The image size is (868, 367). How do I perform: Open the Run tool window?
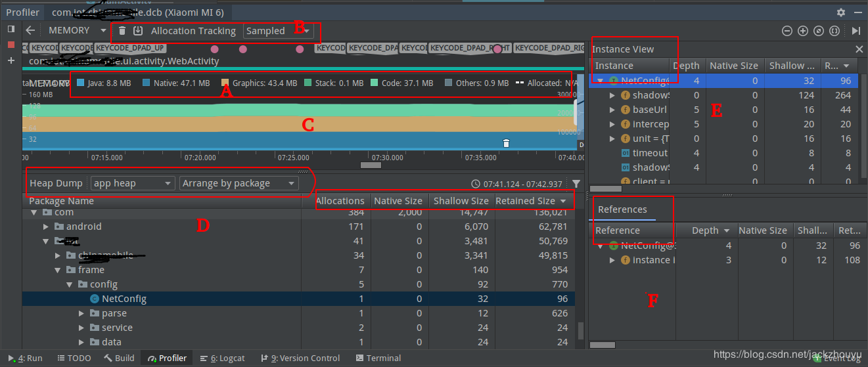(x=26, y=358)
